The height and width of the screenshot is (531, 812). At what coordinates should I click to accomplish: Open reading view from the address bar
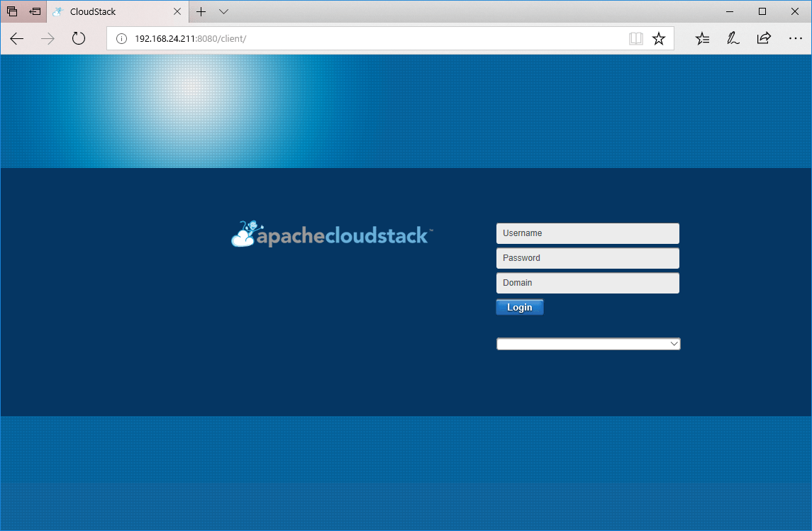pyautogui.click(x=635, y=38)
